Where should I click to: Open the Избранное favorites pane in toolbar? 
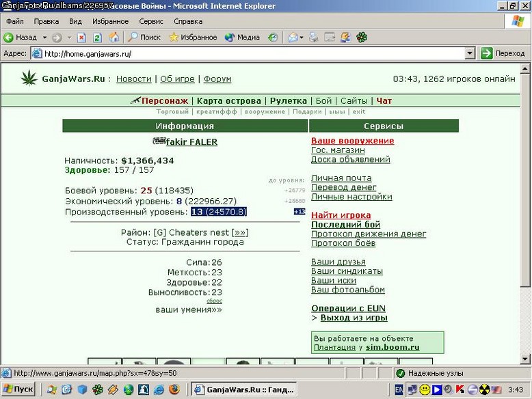pyautogui.click(x=193, y=38)
